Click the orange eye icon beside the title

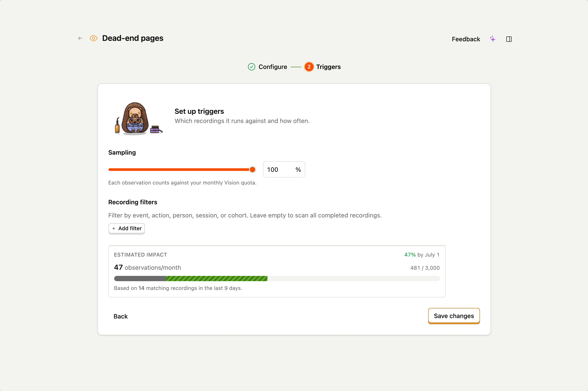[x=94, y=38]
